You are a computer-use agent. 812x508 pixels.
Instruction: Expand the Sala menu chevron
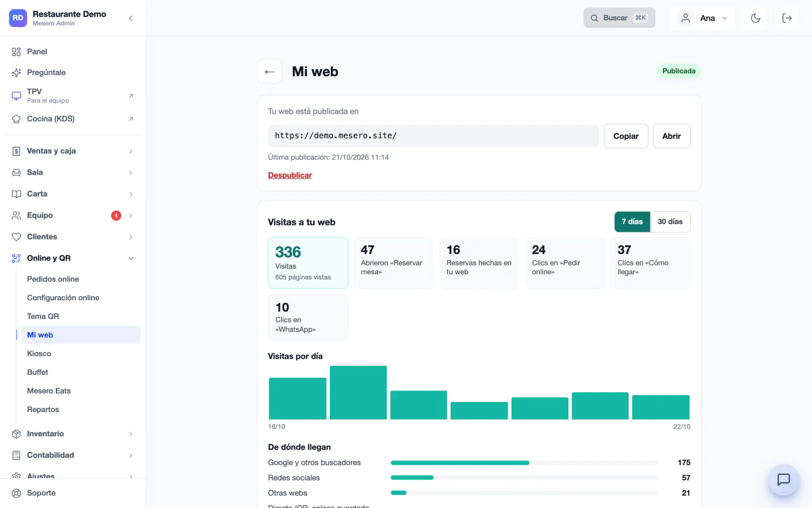131,173
